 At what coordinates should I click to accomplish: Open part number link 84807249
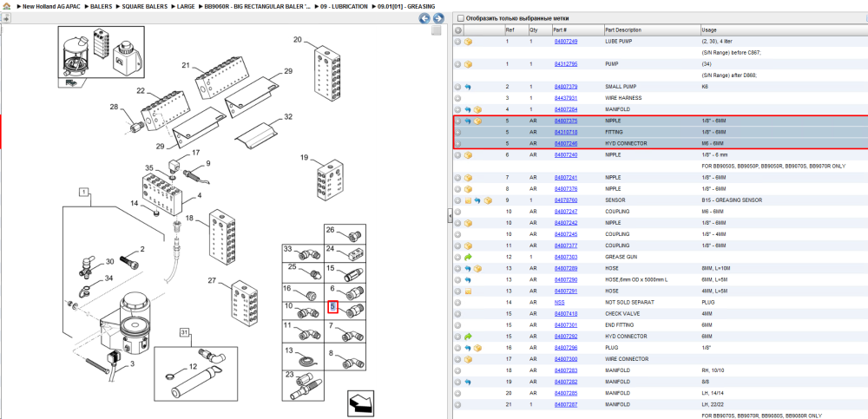(x=566, y=42)
